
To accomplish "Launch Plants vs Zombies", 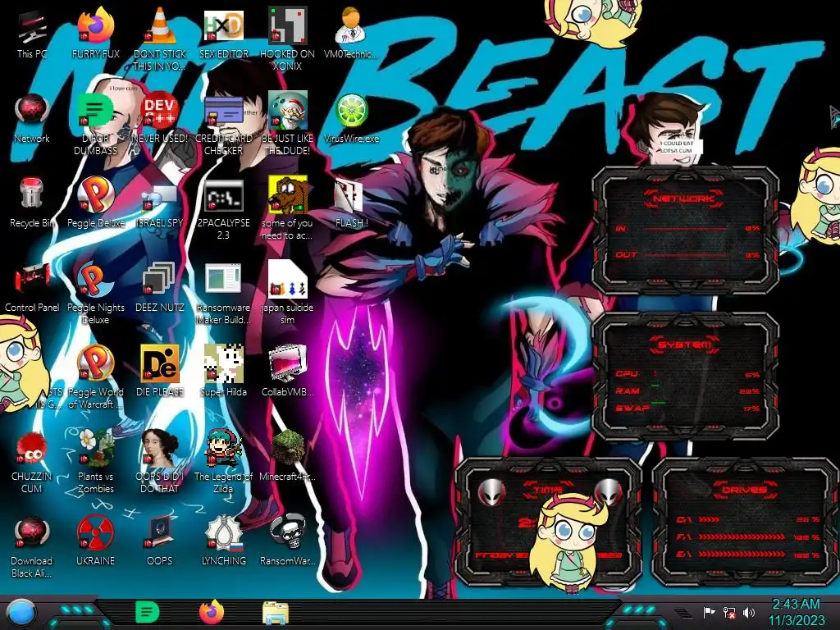I will tap(95, 462).
